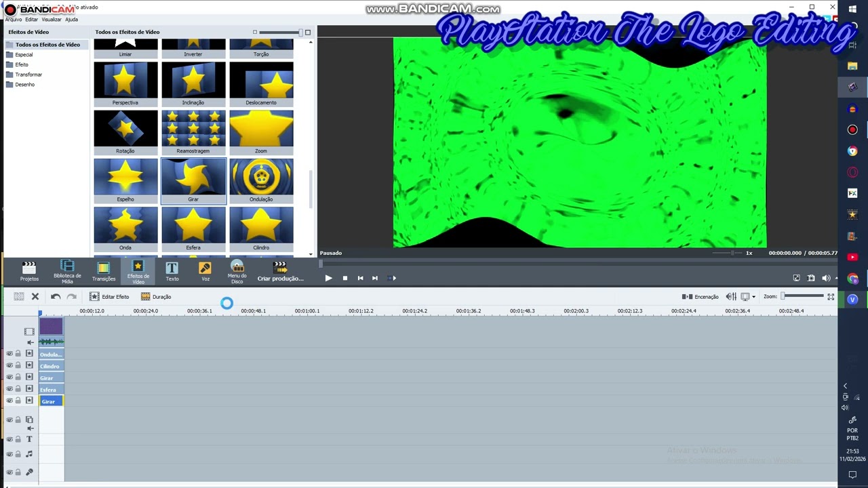Click the timeline Zoom slider
868x488 pixels.
point(803,296)
